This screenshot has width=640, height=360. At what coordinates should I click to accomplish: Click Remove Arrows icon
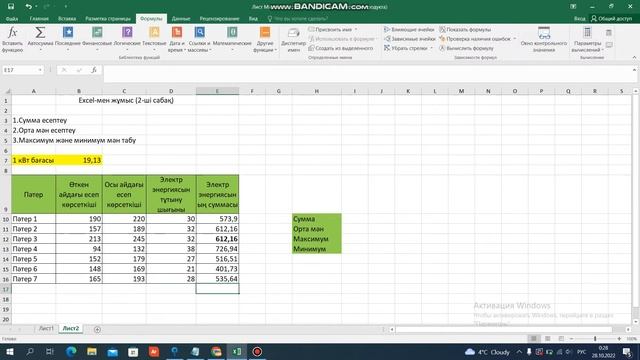tap(387, 48)
